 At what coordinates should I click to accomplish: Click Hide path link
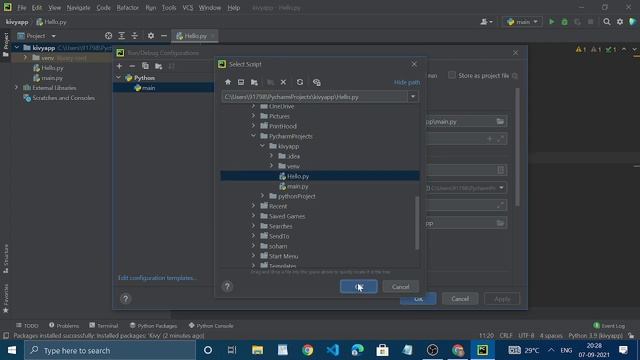[x=407, y=82]
